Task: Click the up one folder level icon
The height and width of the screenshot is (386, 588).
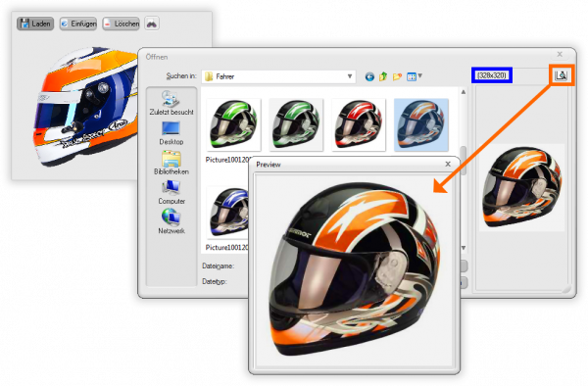Action: [383, 76]
